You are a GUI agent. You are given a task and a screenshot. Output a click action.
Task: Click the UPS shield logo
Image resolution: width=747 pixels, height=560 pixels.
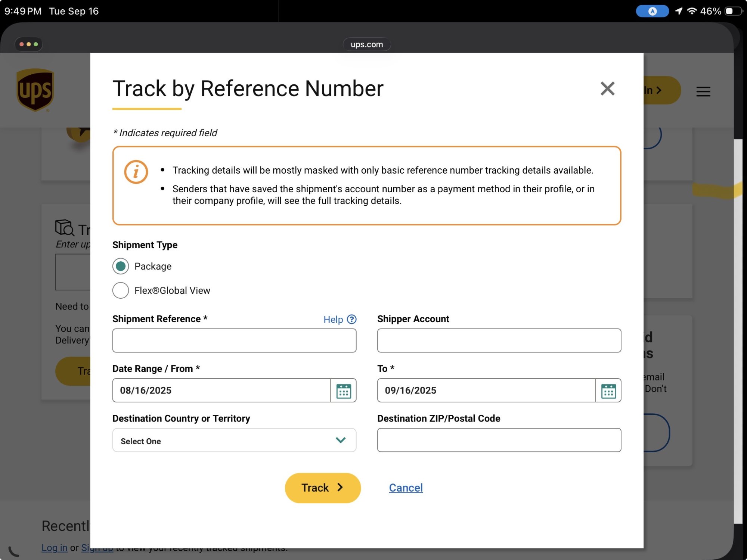click(x=35, y=90)
